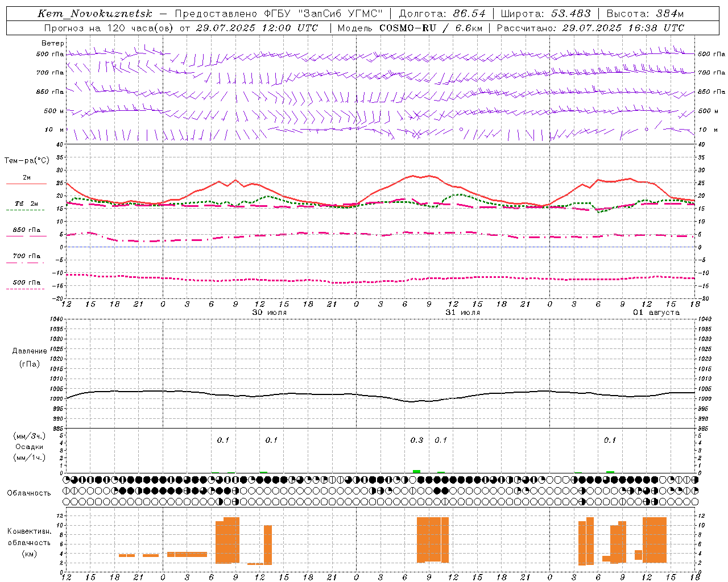Click the 500 гПа dotted temperature legend line
This screenshot has width=728, height=582.
point(26,289)
